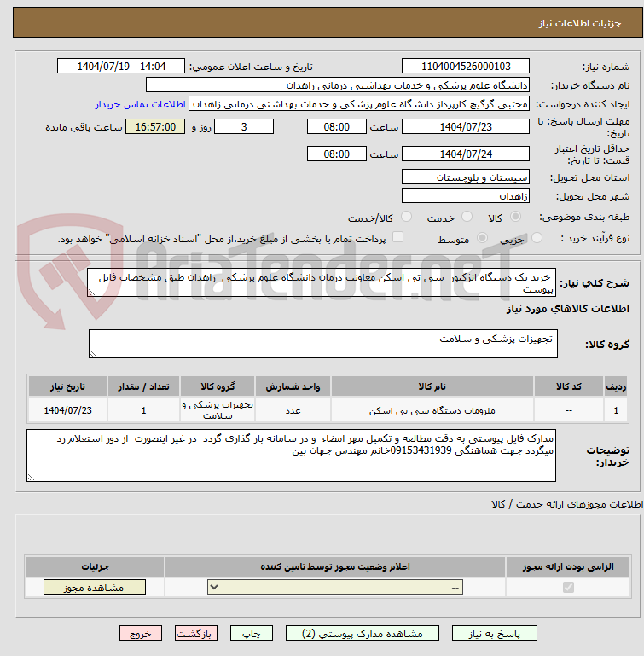Click the remaining days field showing 3
644x656 pixels.
click(244, 126)
